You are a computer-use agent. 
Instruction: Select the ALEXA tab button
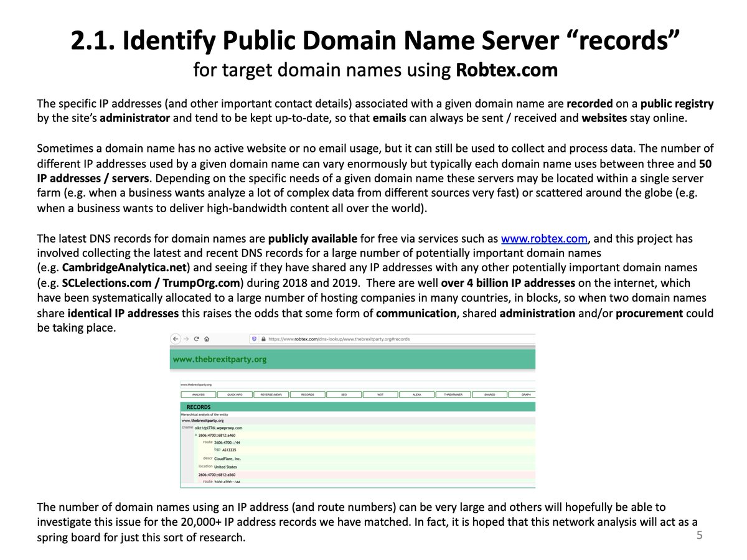coord(417,394)
